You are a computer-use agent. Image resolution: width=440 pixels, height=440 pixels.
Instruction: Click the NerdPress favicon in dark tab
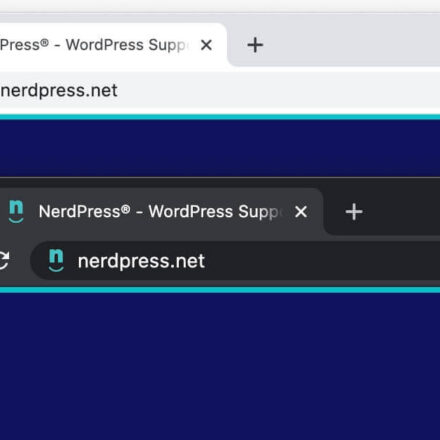pos(16,211)
